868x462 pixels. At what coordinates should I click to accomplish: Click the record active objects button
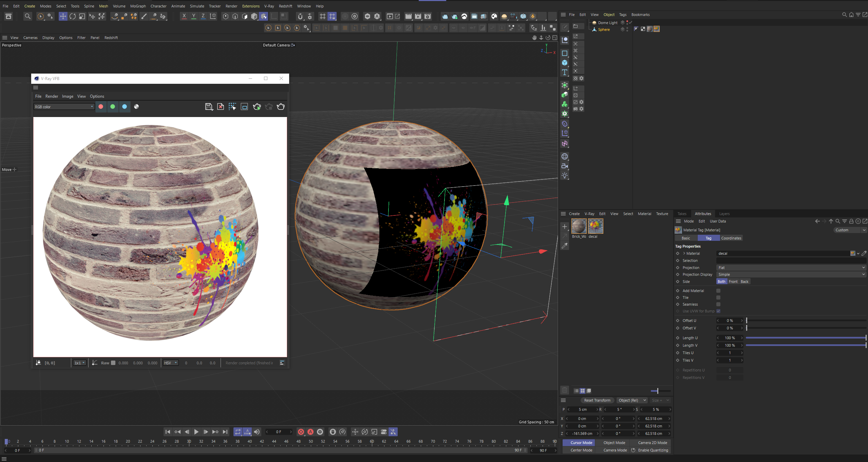(x=301, y=432)
